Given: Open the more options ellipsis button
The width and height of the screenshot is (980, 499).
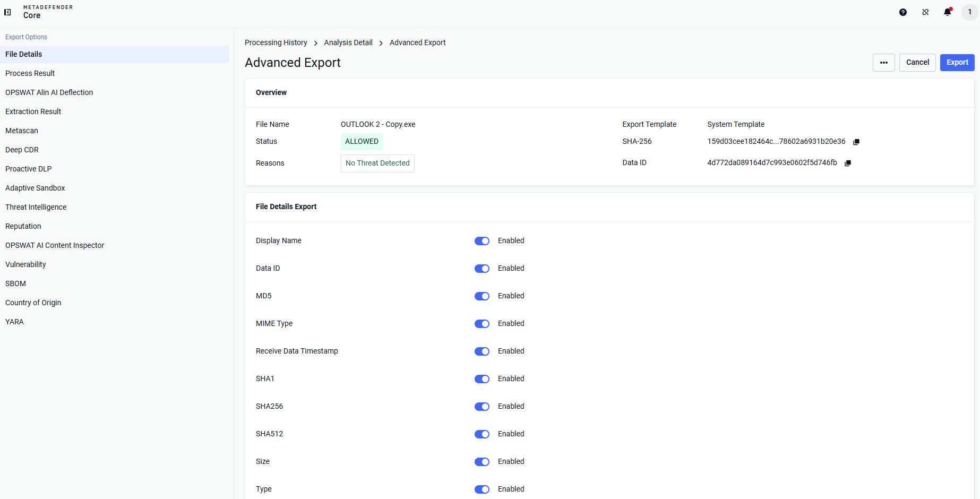Looking at the screenshot, I should pyautogui.click(x=884, y=63).
